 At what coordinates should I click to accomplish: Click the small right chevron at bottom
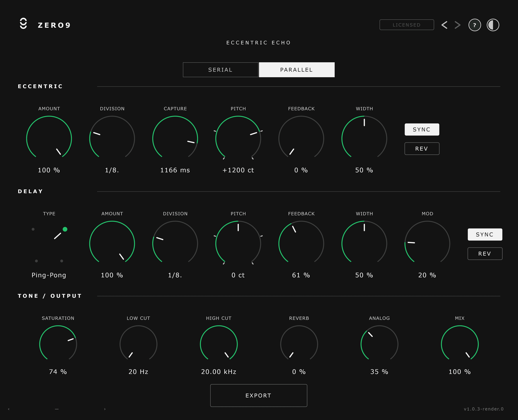click(105, 409)
